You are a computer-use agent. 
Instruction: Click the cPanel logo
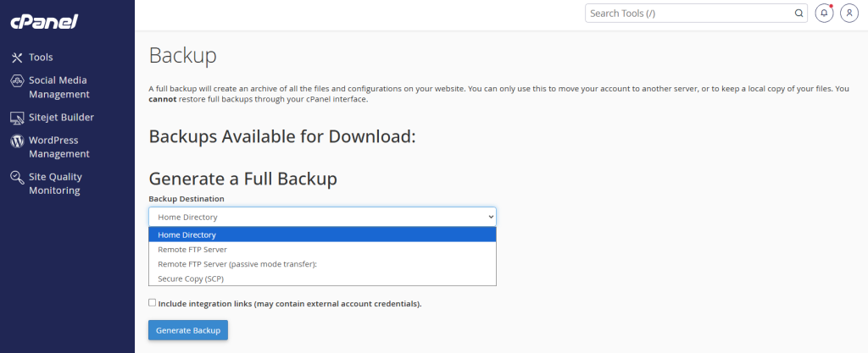[44, 22]
